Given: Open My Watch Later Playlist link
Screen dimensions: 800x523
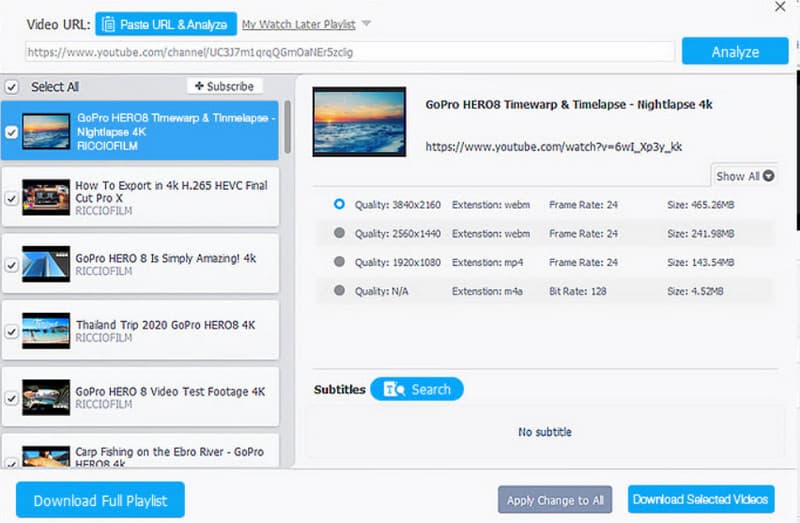Looking at the screenshot, I should click(x=298, y=24).
